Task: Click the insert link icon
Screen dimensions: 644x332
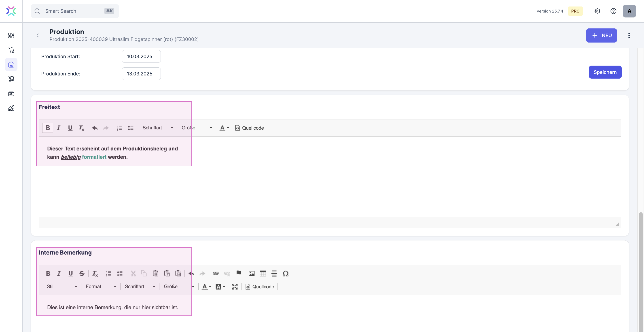Action: pyautogui.click(x=216, y=273)
